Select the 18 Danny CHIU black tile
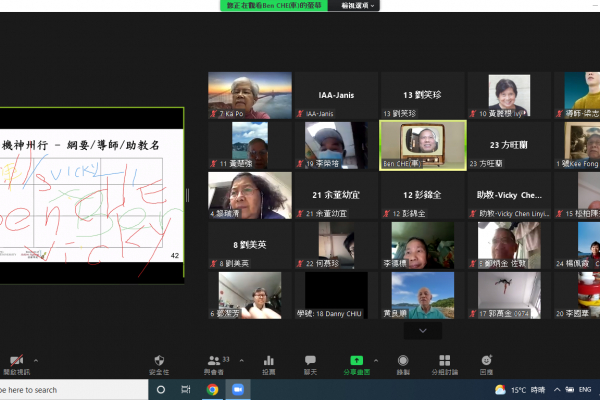Image resolution: width=600 pixels, height=400 pixels. 336,295
